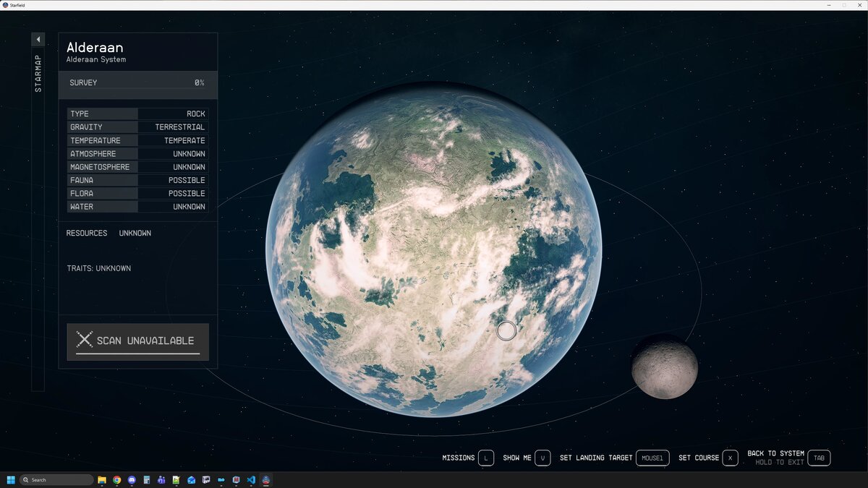Click the FAUNA row value POSSIBLE
Screen dimensions: 868x488
pyautogui.click(x=187, y=180)
